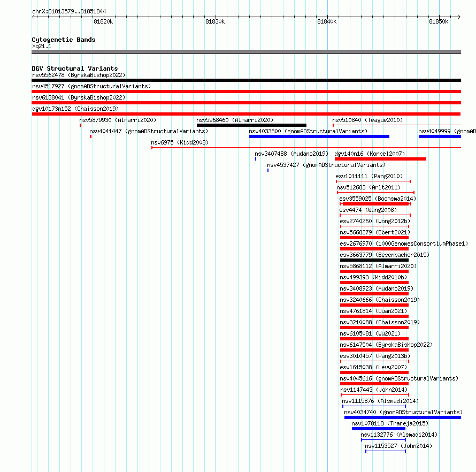The height and width of the screenshot is (472, 476).
Task: Click esv3010457 (Pang2013b) label
Action: tap(375, 356)
